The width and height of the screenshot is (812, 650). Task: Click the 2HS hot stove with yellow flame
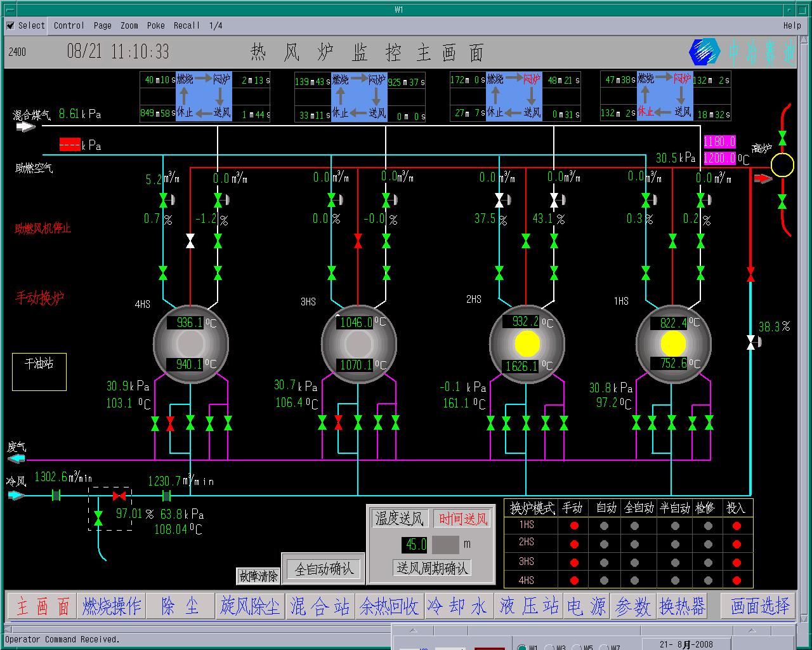(x=527, y=343)
